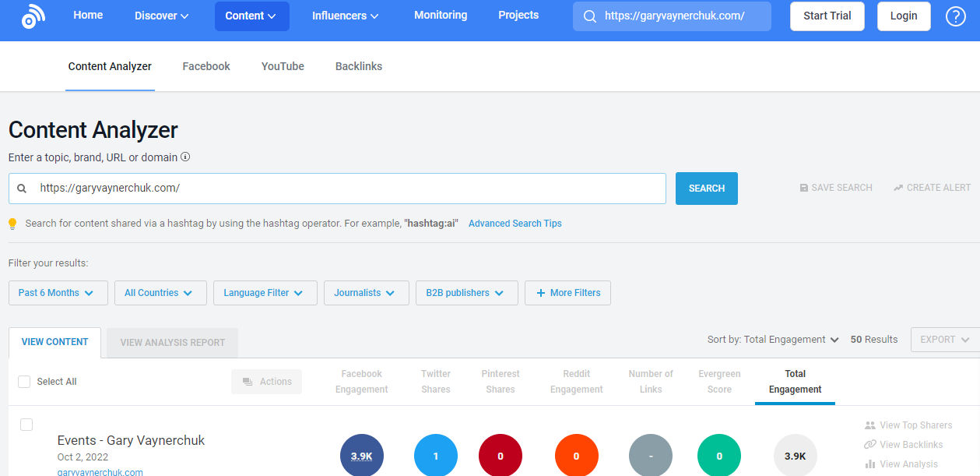The image size is (980, 476).
Task: Click the top bar URL search field
Action: click(673, 16)
